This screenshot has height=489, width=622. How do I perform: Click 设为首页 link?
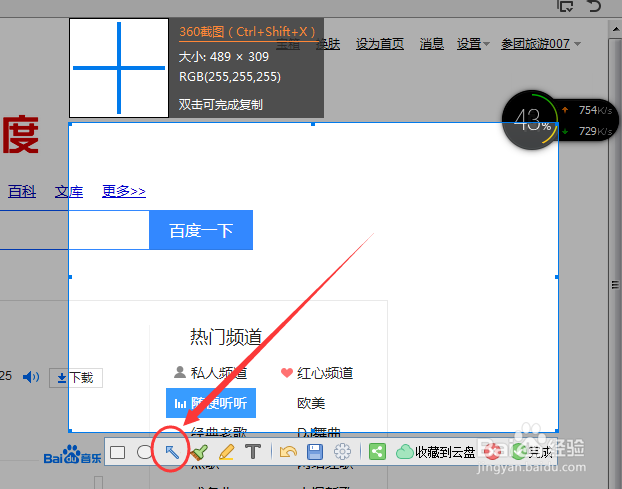(x=380, y=44)
